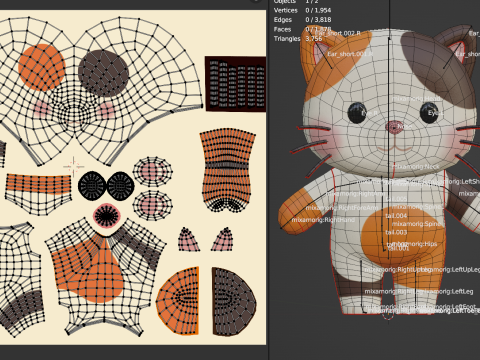Select the mixamorig:RightForeArm bone label
480x360 pixels.
(342, 208)
